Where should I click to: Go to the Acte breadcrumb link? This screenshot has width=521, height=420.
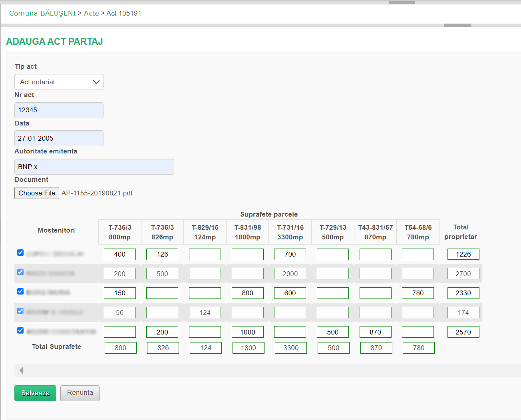point(91,13)
